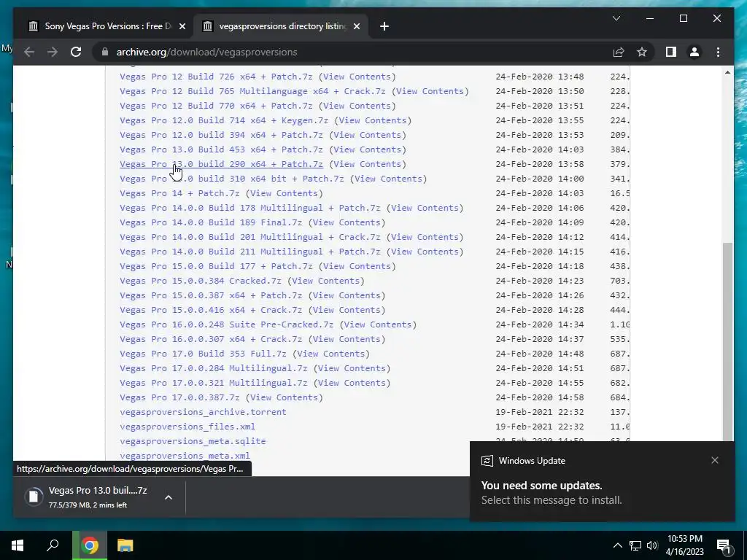Open the taskbar clock showing 10:53 PM
This screenshot has width=747, height=560.
point(685,545)
